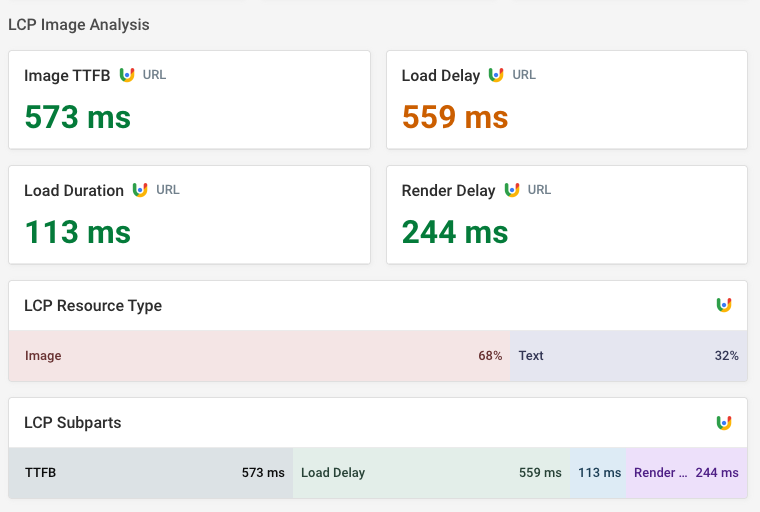
Task: Click the large green 113 ms value
Action: (x=78, y=232)
